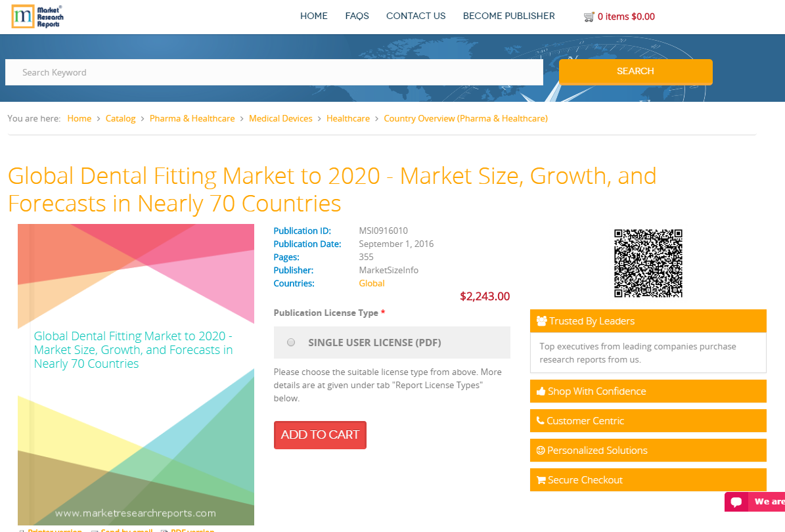This screenshot has width=785, height=532.
Task: Scan the QR code image
Action: [x=648, y=263]
